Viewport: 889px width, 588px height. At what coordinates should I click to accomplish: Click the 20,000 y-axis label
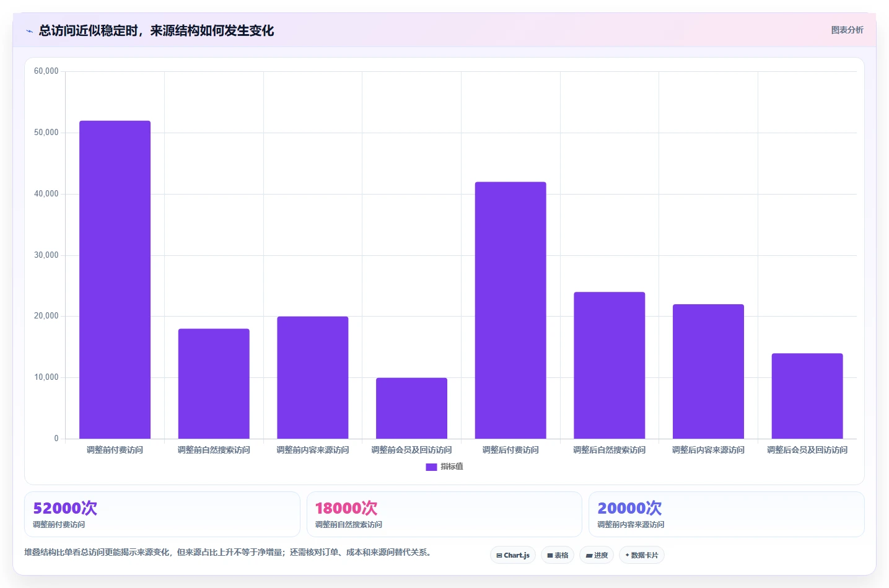tap(46, 316)
